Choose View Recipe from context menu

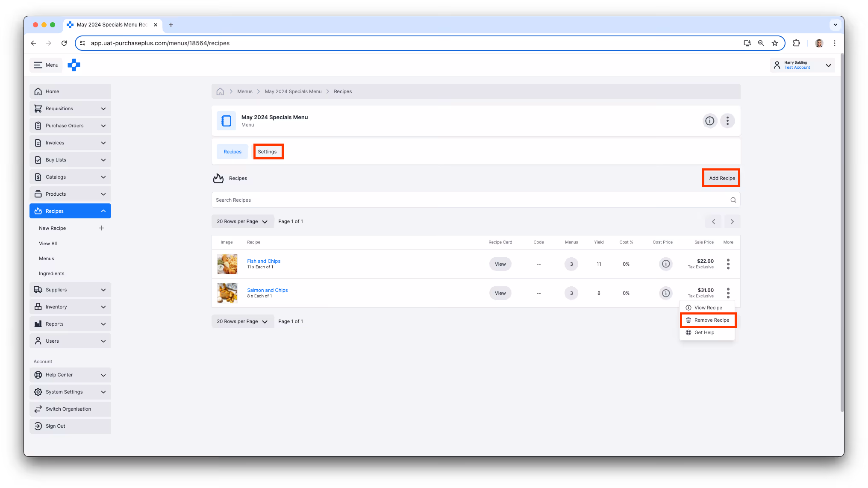point(707,308)
